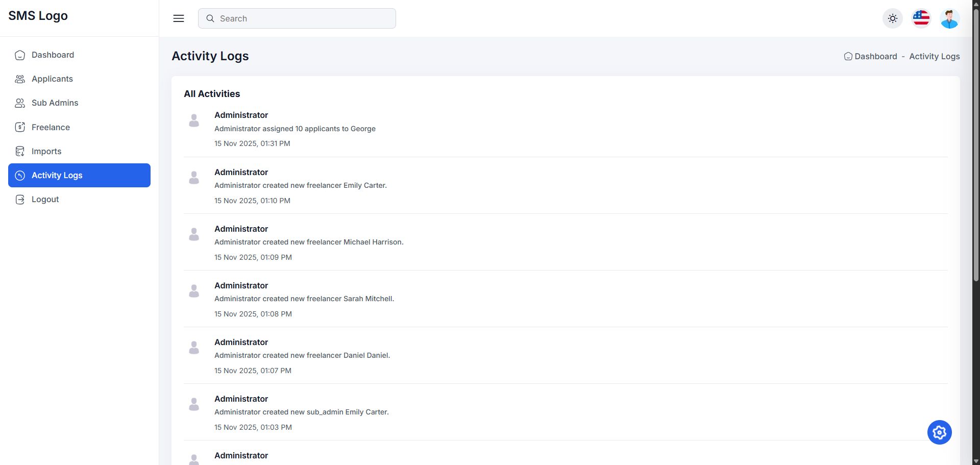Screen dimensions: 980x465
Task: Click the Imports sidebar icon
Action: (20, 151)
